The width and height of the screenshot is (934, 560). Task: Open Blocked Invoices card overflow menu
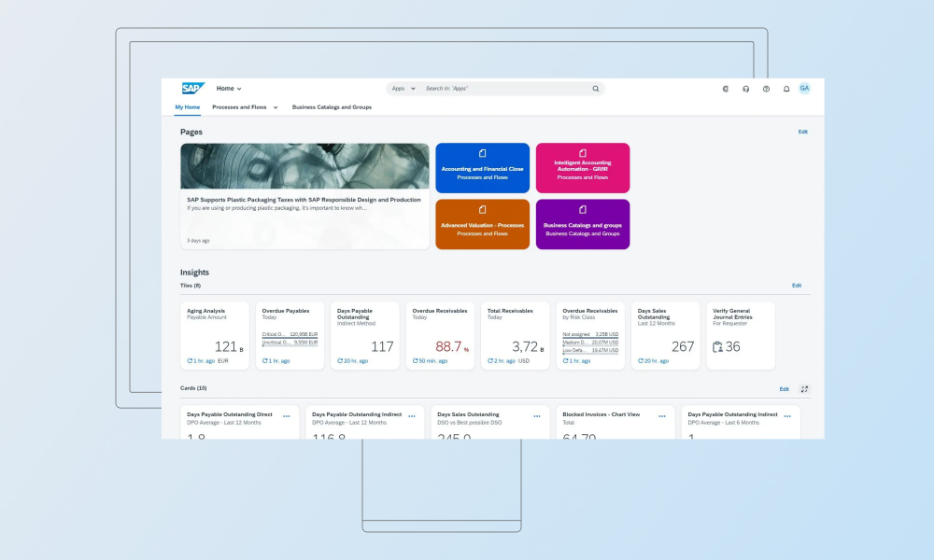tap(661, 414)
